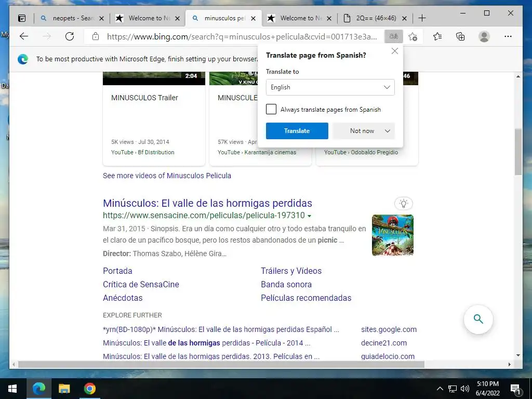Viewport: 532px width, 399px height.
Task: Click the address bar URL field
Action: coord(242,37)
